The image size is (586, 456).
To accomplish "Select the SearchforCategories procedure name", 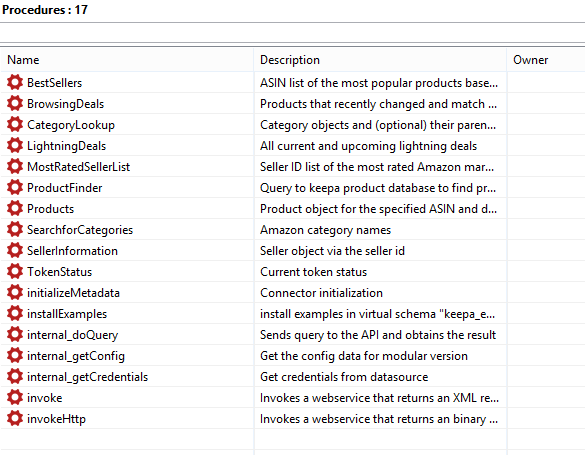I will pos(80,229).
